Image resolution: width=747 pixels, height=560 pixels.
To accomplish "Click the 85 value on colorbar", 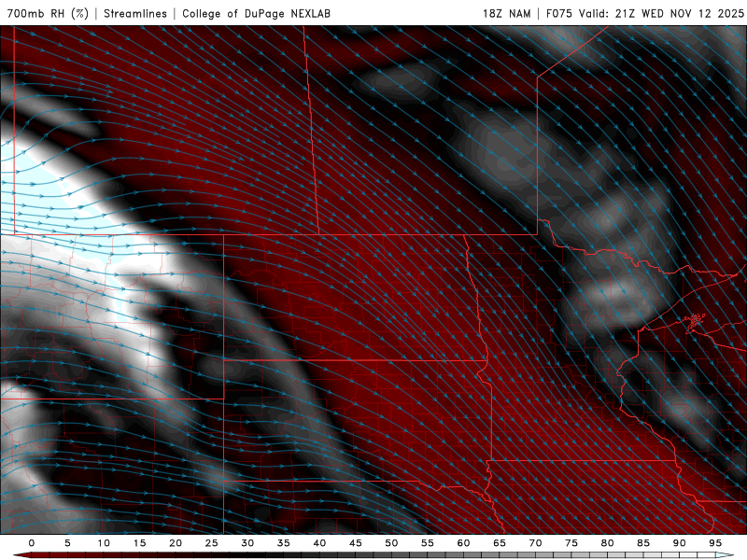I will [x=643, y=543].
